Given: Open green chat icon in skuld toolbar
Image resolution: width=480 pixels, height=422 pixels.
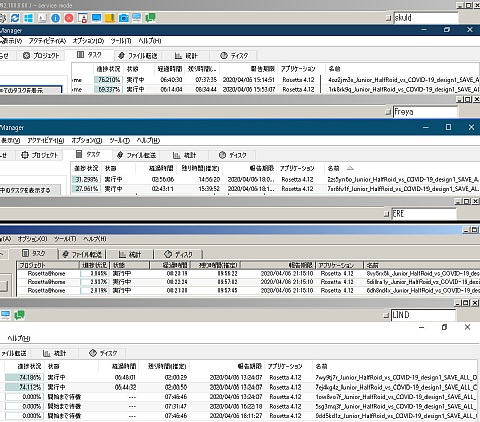Looking at the screenshot, I should tap(150, 18).
